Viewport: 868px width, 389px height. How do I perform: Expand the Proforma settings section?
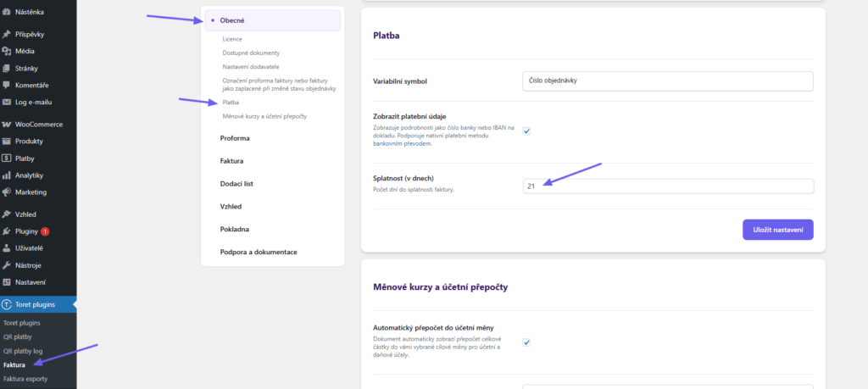pyautogui.click(x=235, y=137)
